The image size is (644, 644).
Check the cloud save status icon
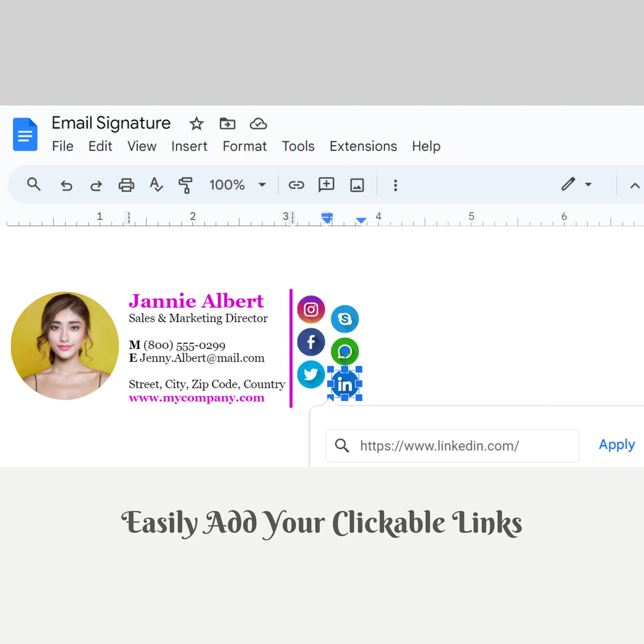[258, 124]
